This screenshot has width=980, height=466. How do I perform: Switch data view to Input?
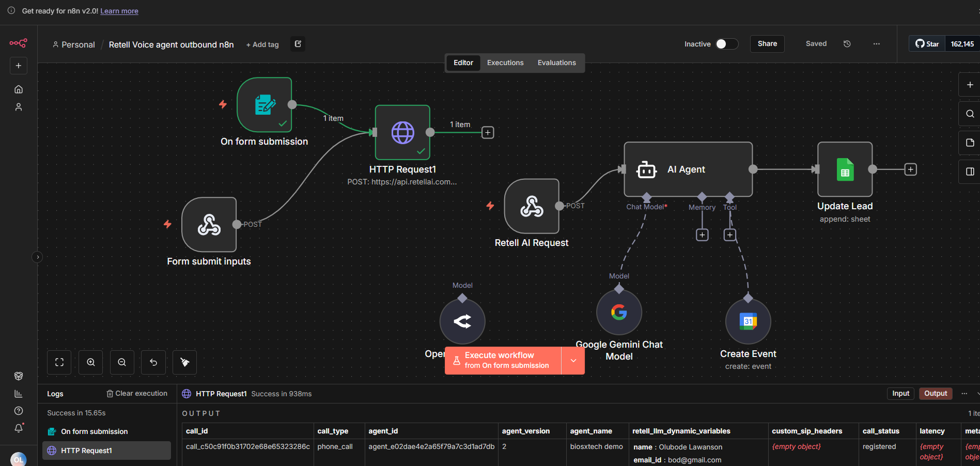(x=900, y=394)
